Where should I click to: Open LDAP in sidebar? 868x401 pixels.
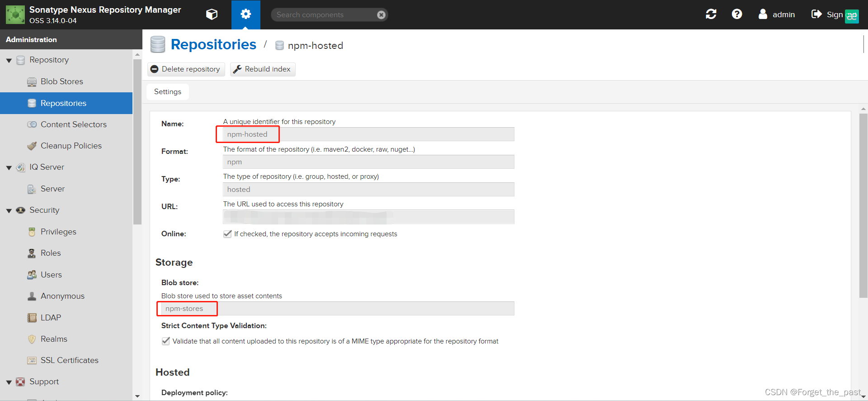[66, 318]
